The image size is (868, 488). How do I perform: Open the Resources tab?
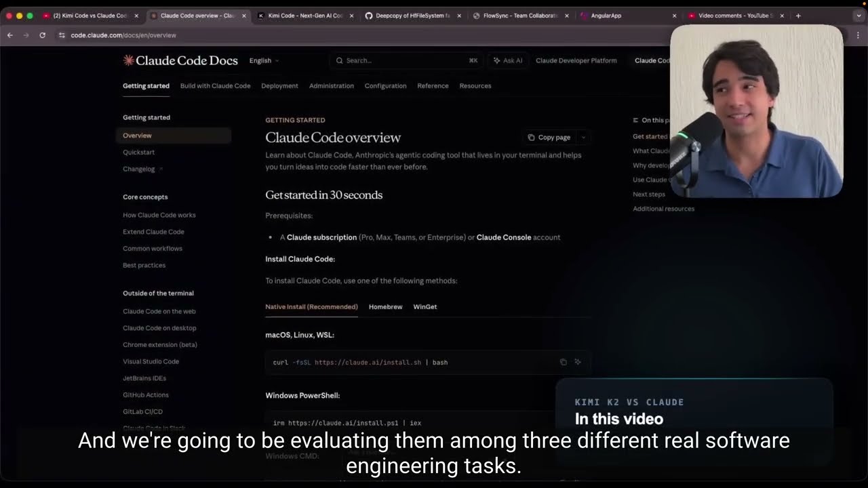point(475,86)
